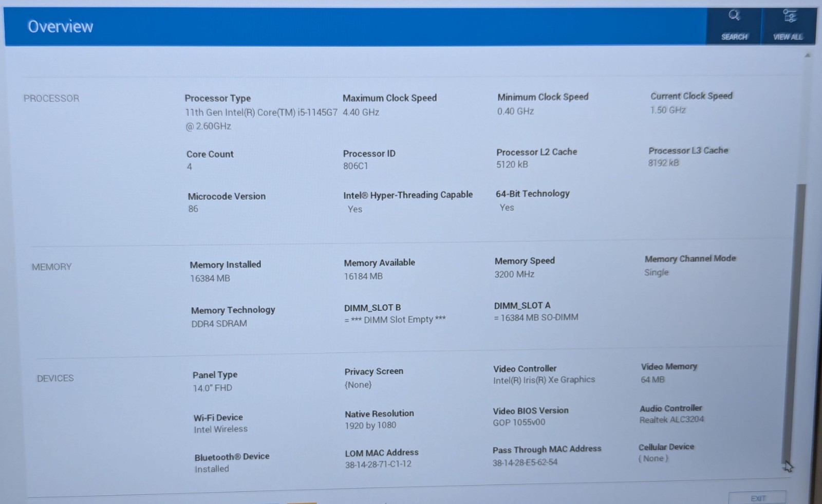This screenshot has width=822, height=504.
Task: Select the Intel Iris Xe Graphics value
Action: coord(544,380)
